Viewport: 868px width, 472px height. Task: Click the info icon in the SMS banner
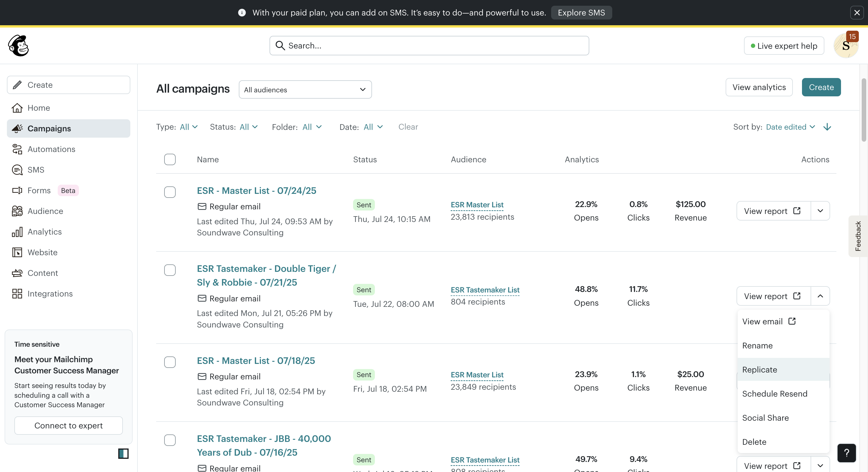pyautogui.click(x=242, y=13)
